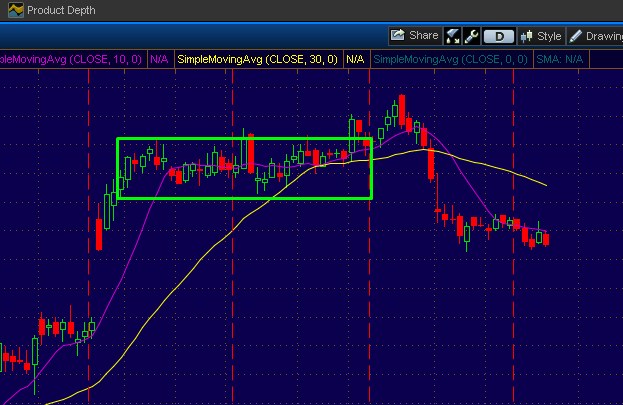Click the candlestick Style icon
The image size is (623, 405).
[526, 36]
